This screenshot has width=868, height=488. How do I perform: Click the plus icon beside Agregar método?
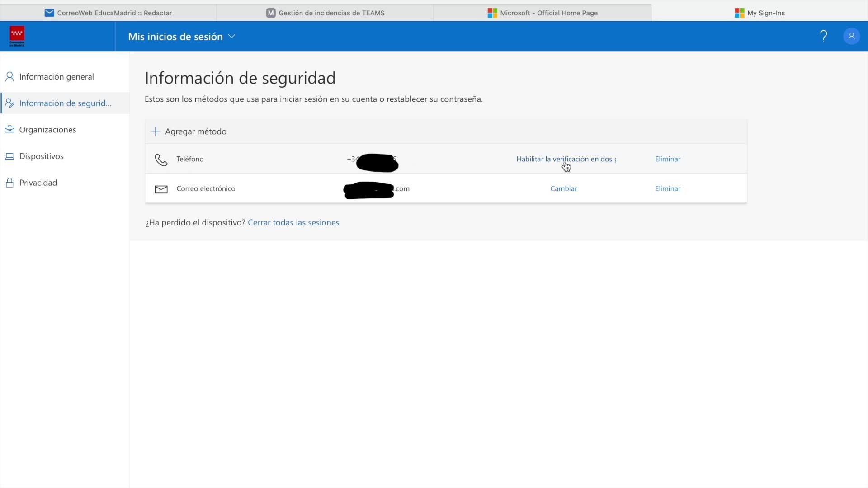(155, 131)
